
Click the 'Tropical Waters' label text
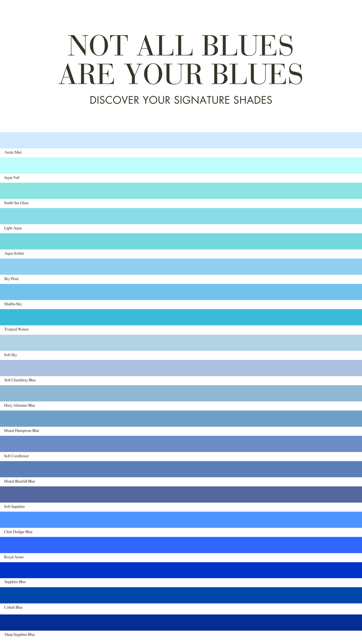[17, 329]
